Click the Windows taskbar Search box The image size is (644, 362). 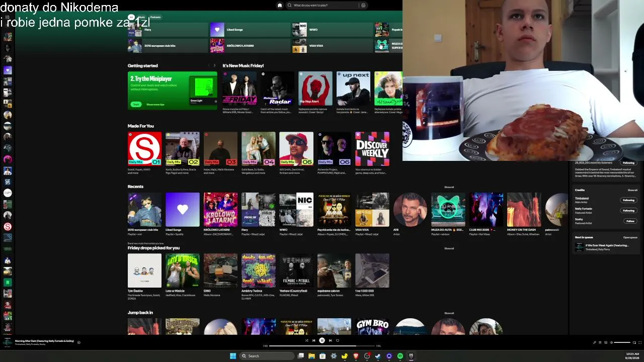pos(267,356)
